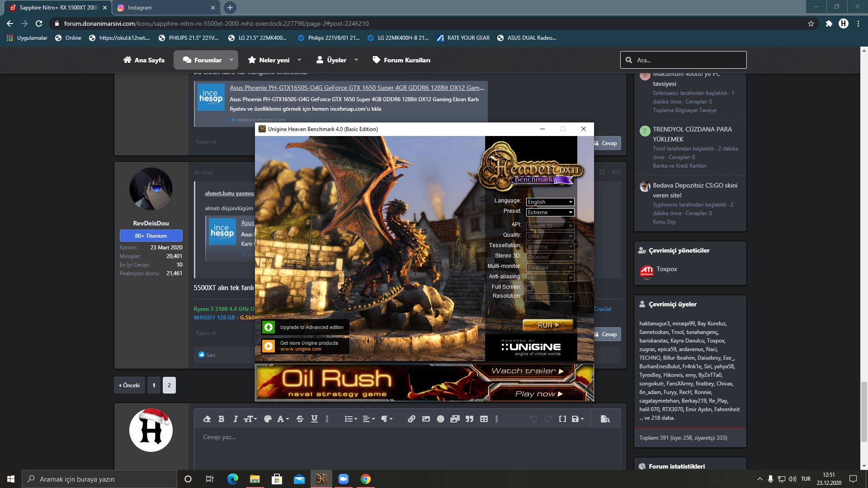Open the font family dropdown in the editor

tap(283, 419)
